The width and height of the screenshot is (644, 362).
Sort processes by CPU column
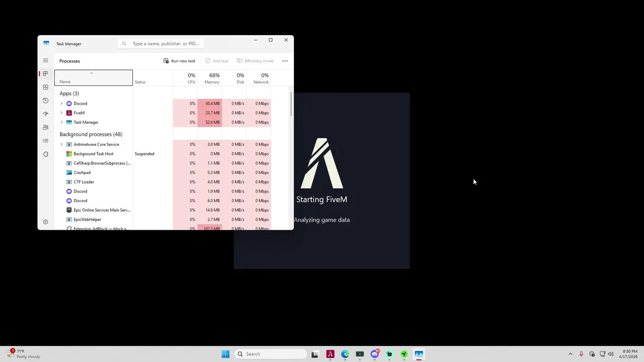click(x=185, y=78)
